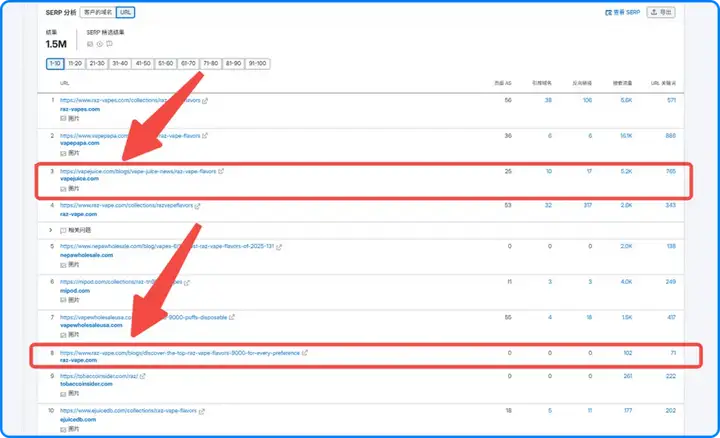
Task: Select the 91-100 results page tab
Action: (257, 64)
